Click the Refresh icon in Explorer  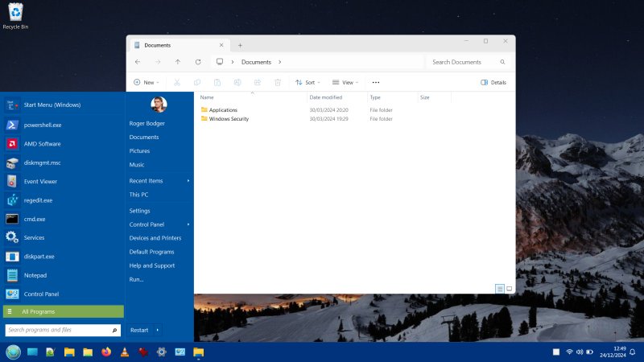pos(198,62)
